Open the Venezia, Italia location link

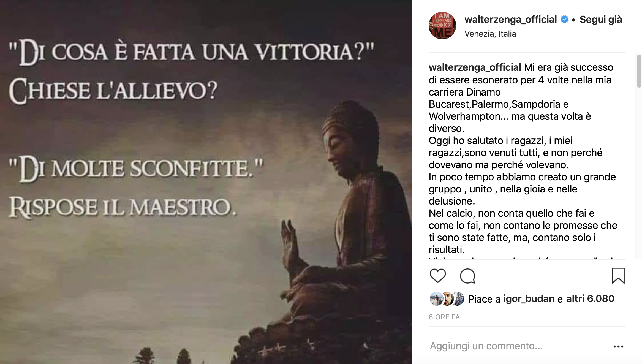(490, 34)
